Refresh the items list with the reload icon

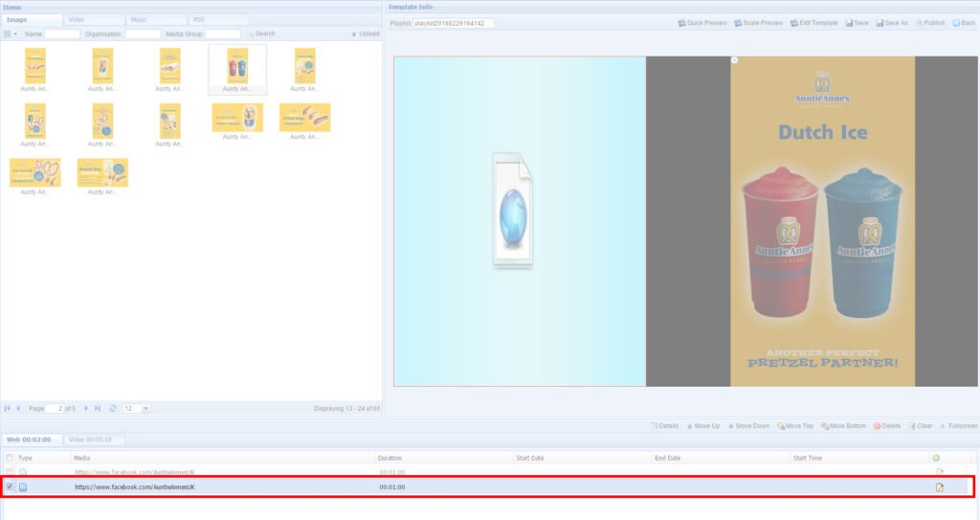pyautogui.click(x=113, y=408)
